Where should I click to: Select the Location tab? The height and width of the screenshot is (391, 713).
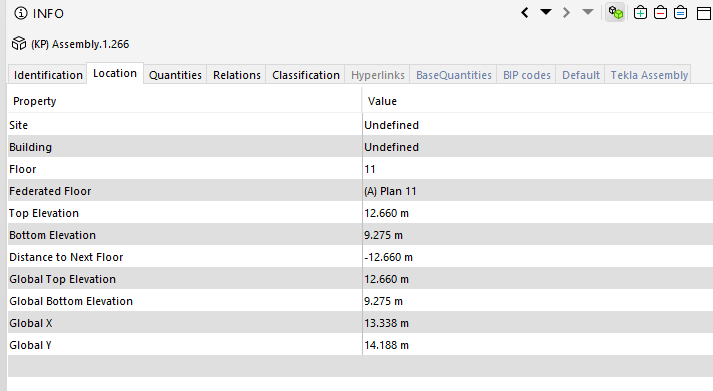[115, 73]
